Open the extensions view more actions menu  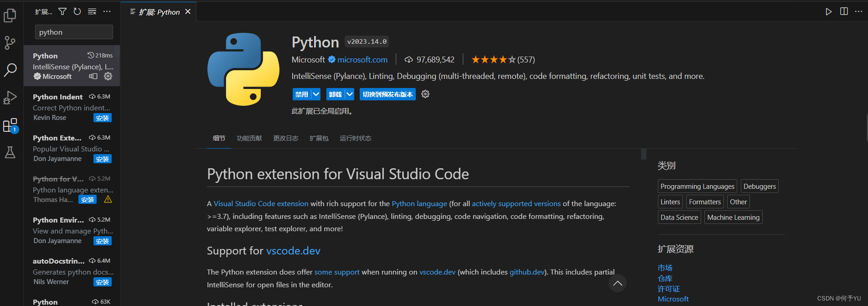(107, 11)
